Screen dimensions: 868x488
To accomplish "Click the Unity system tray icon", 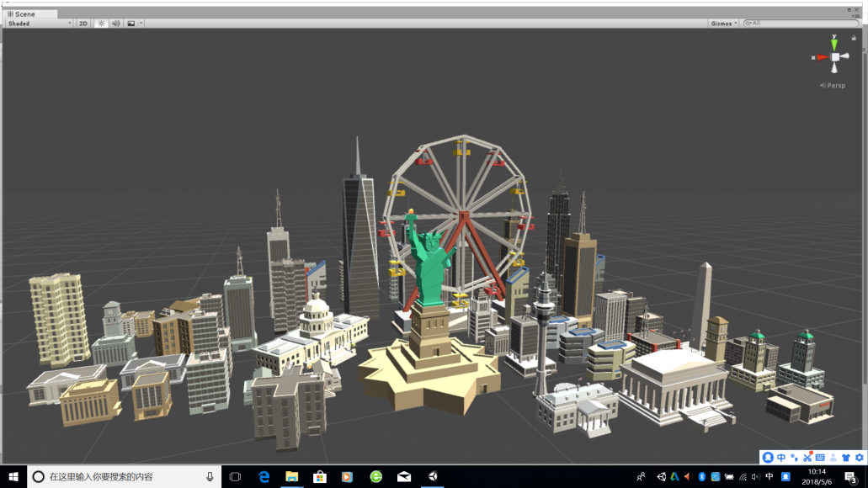I will click(662, 476).
